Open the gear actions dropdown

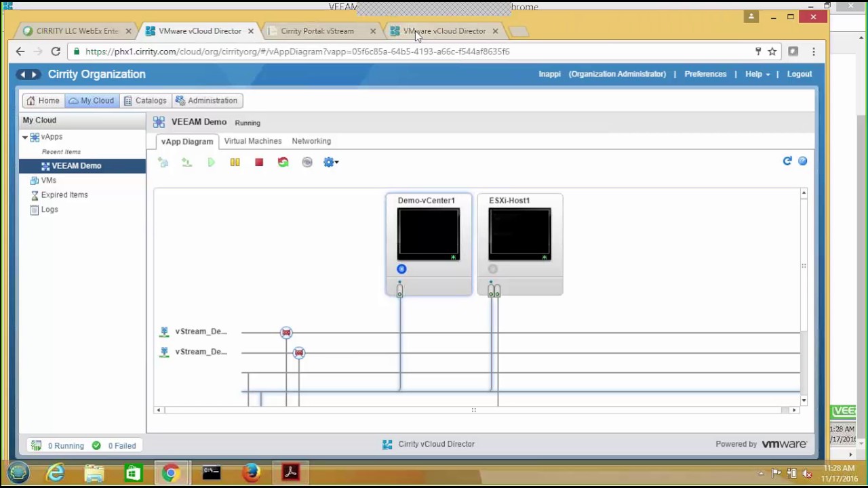[x=331, y=162]
